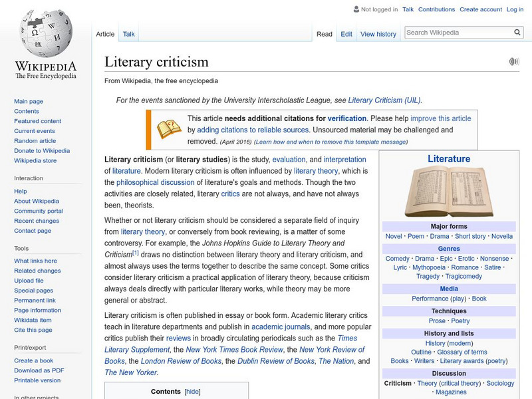Viewport: 532px width, 399px height.
Task: Open Learn how to remove template message
Action: click(331, 142)
